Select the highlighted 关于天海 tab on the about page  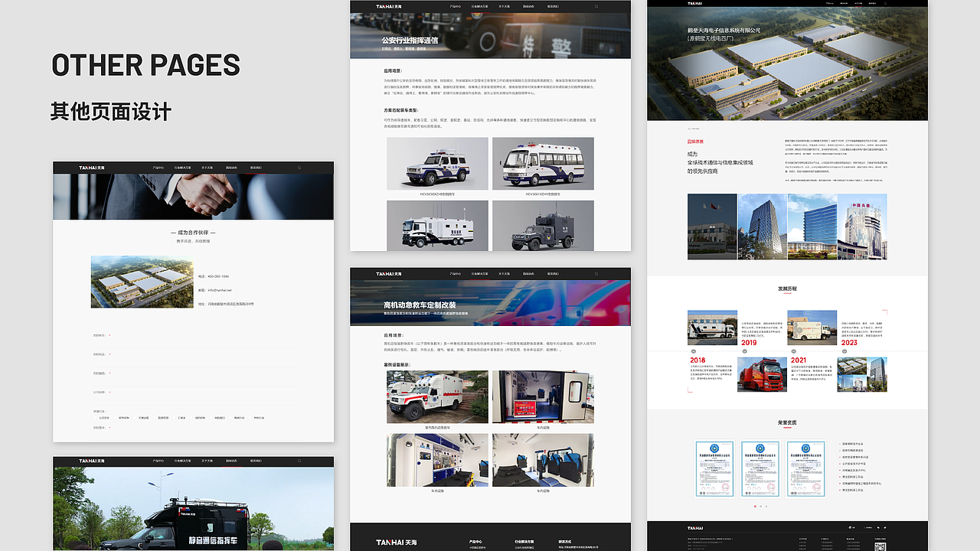(859, 3)
